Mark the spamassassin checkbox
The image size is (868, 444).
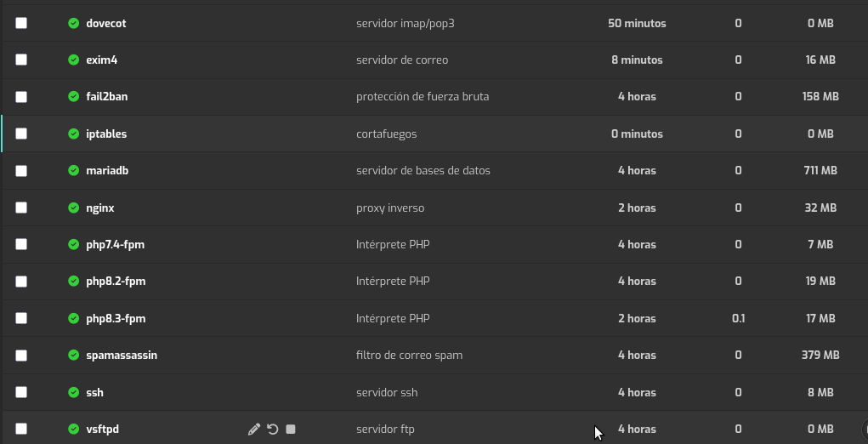pyautogui.click(x=21, y=355)
